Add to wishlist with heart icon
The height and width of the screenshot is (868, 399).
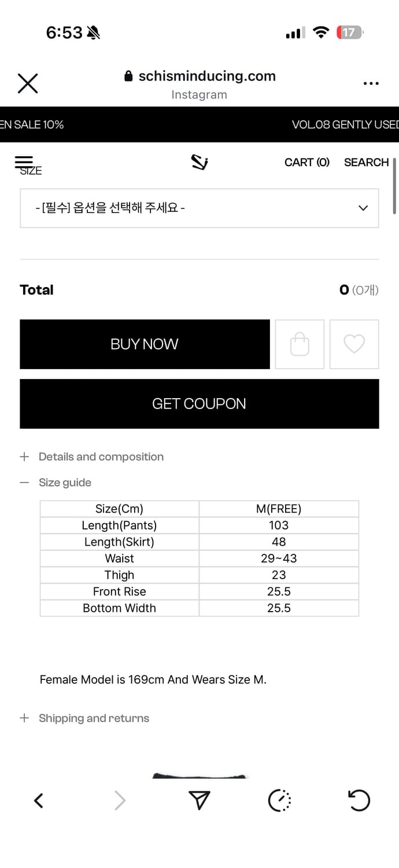pyautogui.click(x=354, y=344)
